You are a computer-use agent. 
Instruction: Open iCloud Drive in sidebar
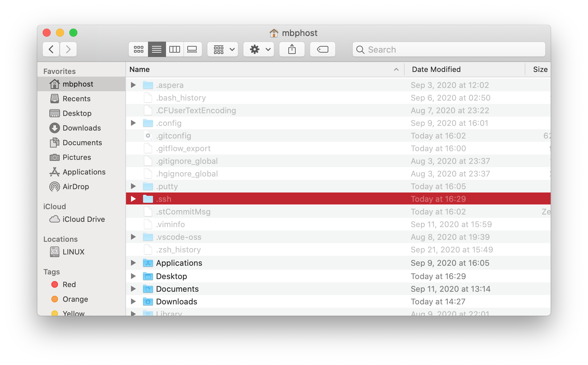coord(83,219)
